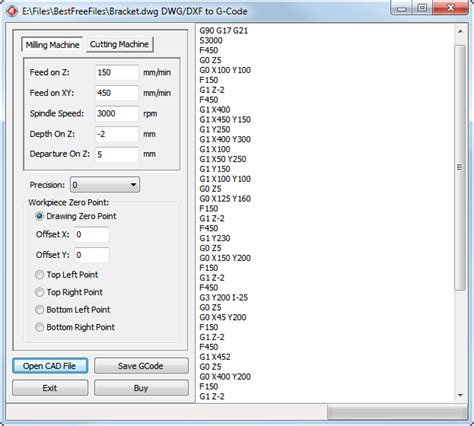Click the red app icon in title bar
The image size is (474, 426).
click(x=12, y=11)
